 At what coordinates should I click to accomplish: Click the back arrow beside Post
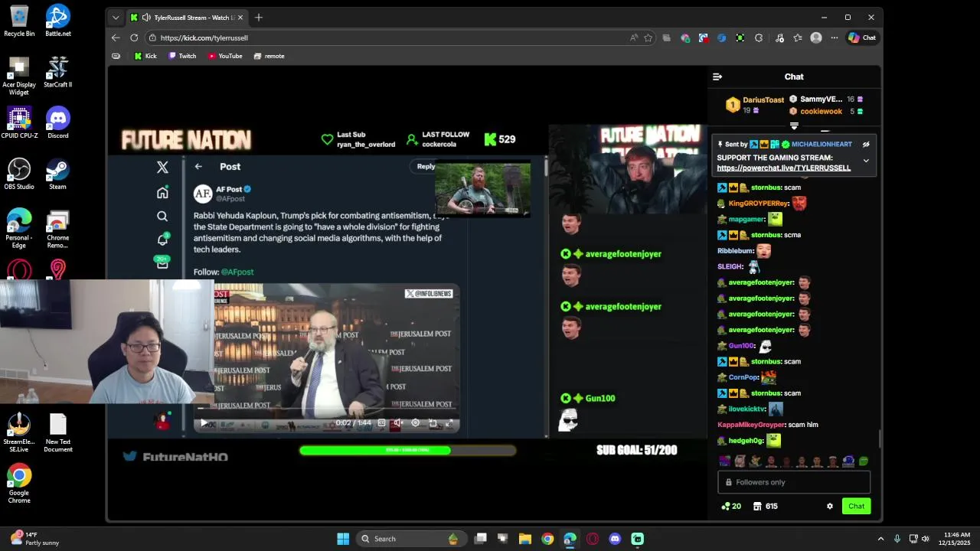click(x=198, y=166)
